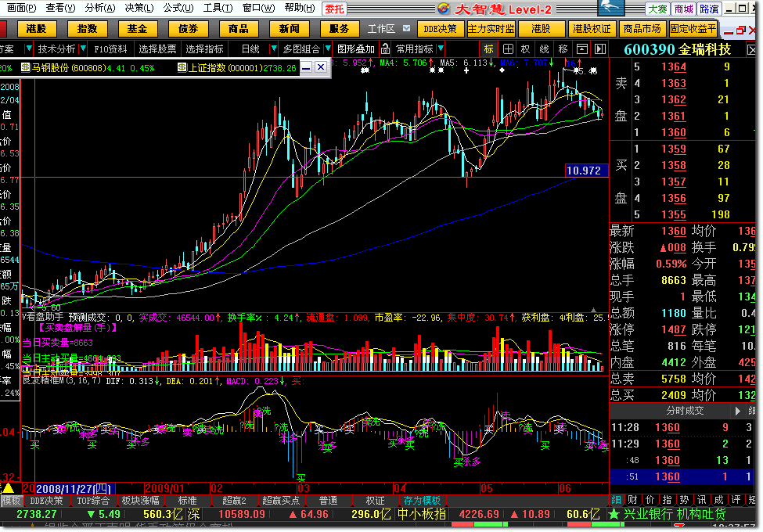Expand the 日线 period dropdown arrow
Image resolution: width=763 pixels, height=532 pixels.
[273, 49]
